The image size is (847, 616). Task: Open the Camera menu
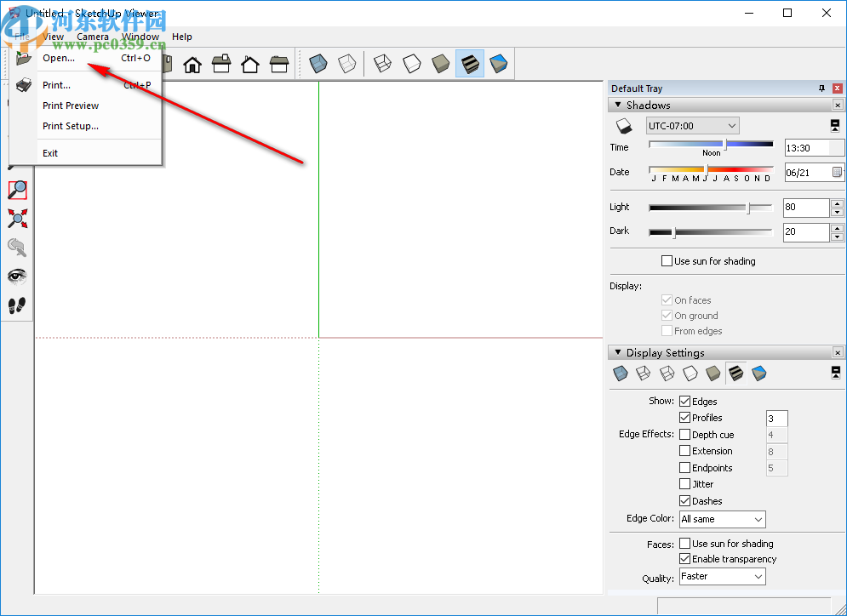(x=93, y=37)
